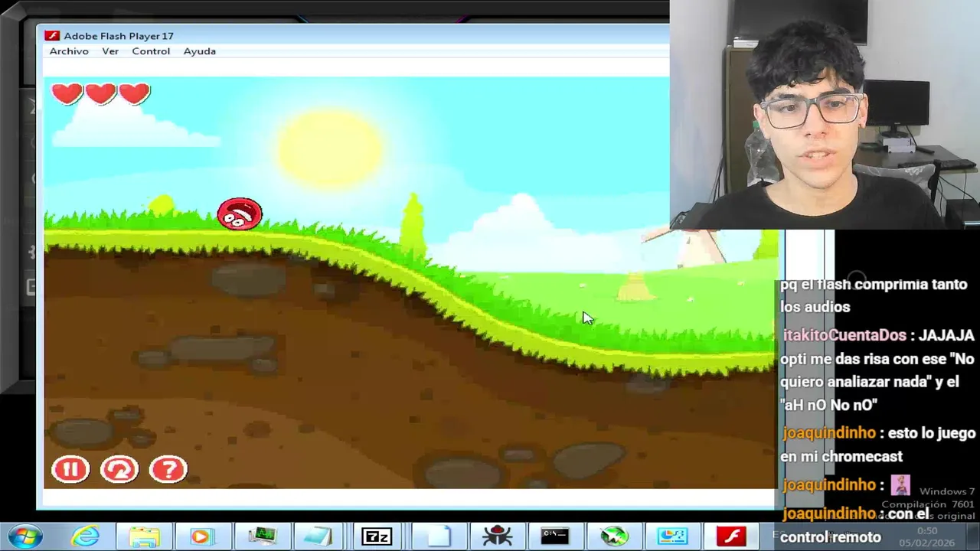Click the third red heart life icon
Viewport: 980px width, 551px height.
(134, 93)
